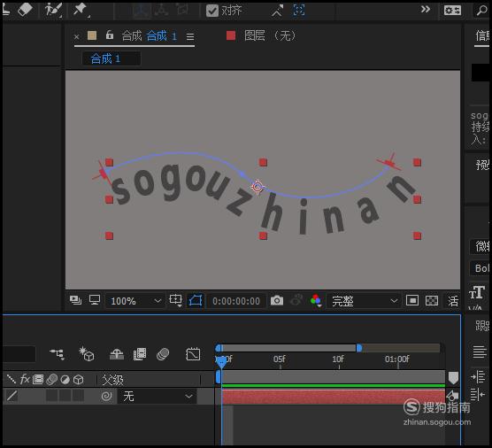Click the 3D layer cube column icon
This screenshot has width=492, height=448.
pos(79,380)
